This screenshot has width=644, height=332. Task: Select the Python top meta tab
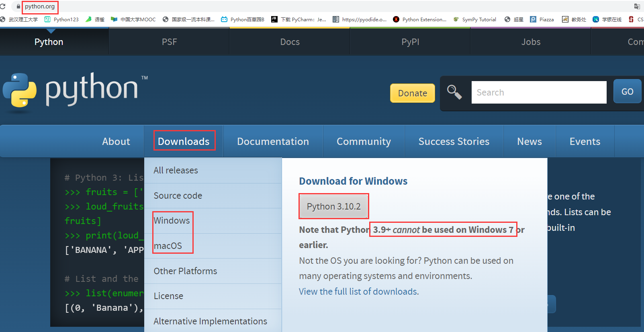coord(49,42)
